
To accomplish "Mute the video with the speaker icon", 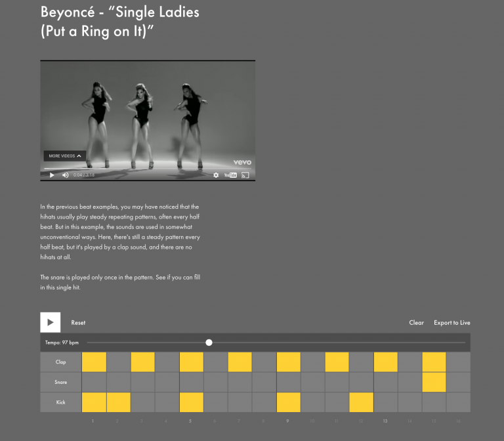I will point(65,175).
